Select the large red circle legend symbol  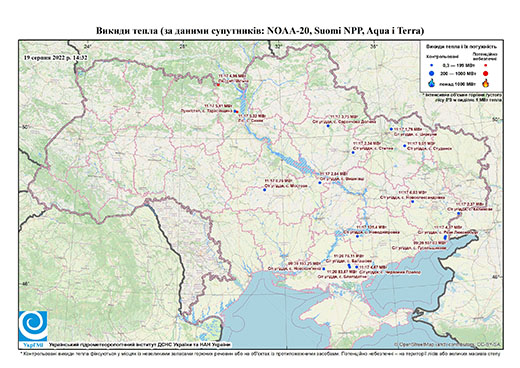point(486,74)
